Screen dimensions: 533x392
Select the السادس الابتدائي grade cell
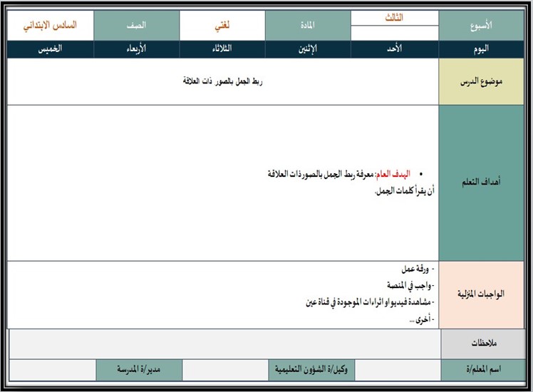[x=51, y=26]
